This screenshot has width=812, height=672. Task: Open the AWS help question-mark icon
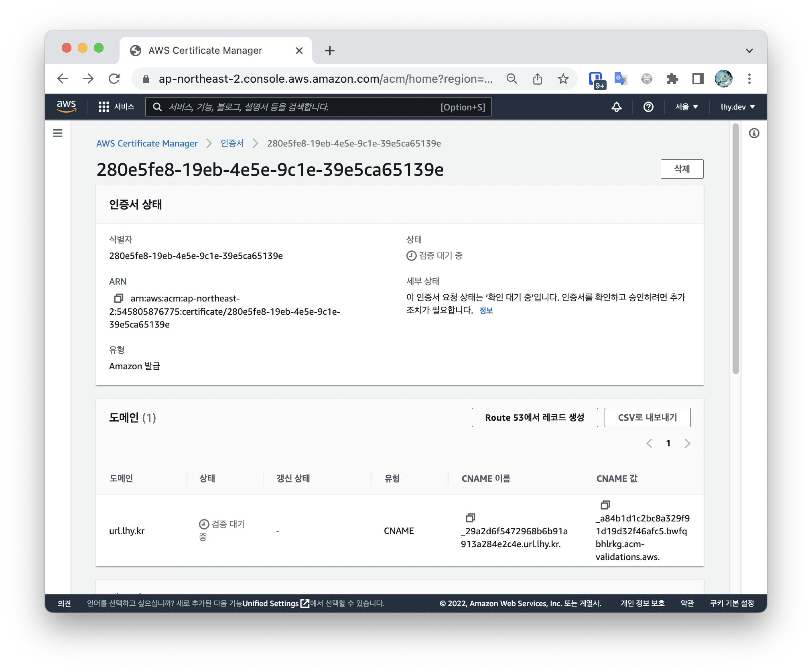click(648, 107)
